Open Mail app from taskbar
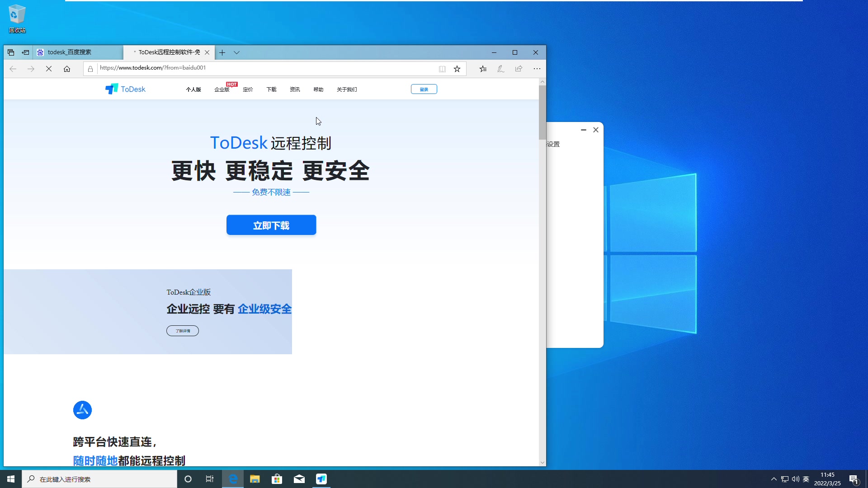Viewport: 868px width, 488px height. point(299,479)
